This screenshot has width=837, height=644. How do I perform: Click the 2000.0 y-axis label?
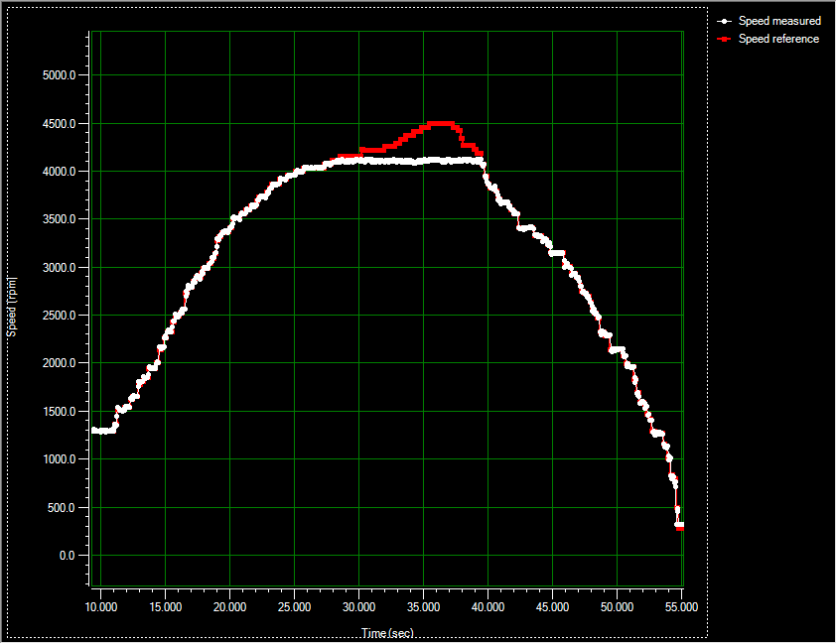point(59,363)
